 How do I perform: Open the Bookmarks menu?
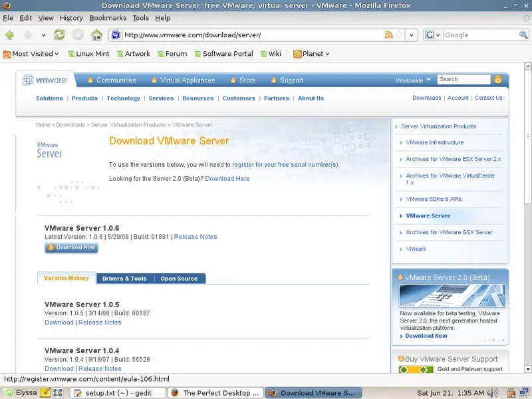coord(108,18)
